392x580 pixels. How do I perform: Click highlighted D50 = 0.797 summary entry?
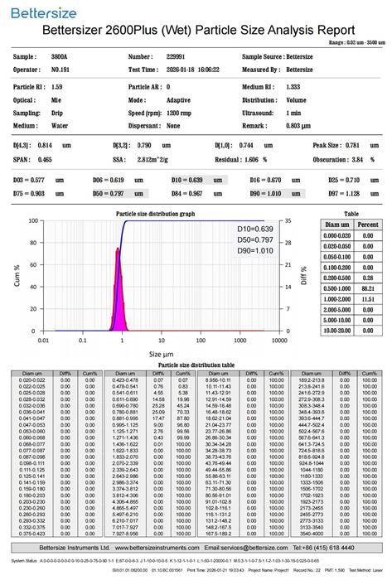[x=120, y=193]
